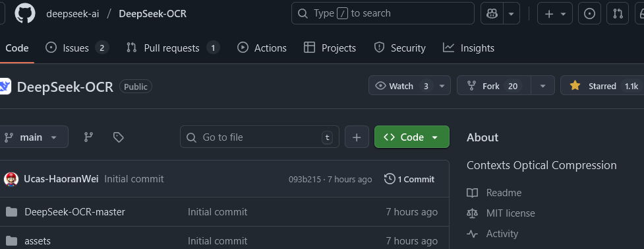Open Initial commit link in DeepSeek-OCR-master row

coord(218,212)
